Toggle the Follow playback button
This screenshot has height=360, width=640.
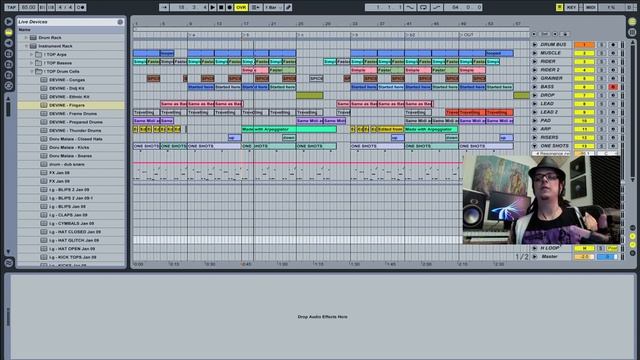coord(164,7)
